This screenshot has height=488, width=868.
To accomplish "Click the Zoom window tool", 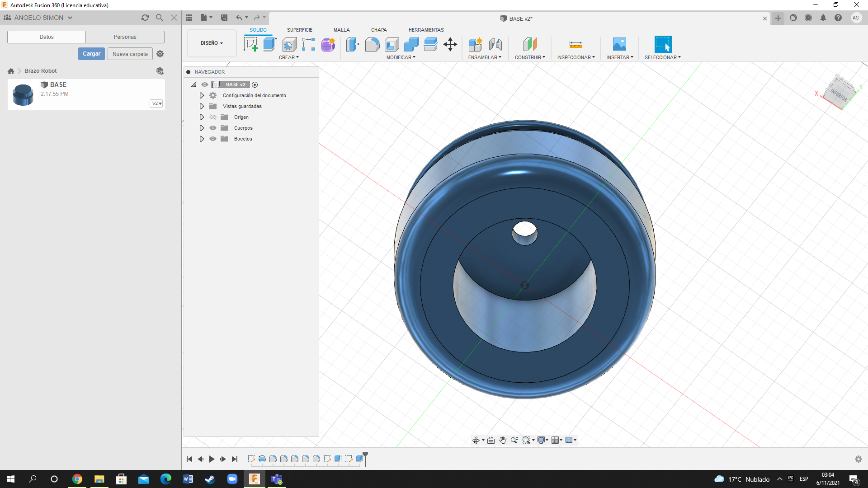I will coord(526,440).
